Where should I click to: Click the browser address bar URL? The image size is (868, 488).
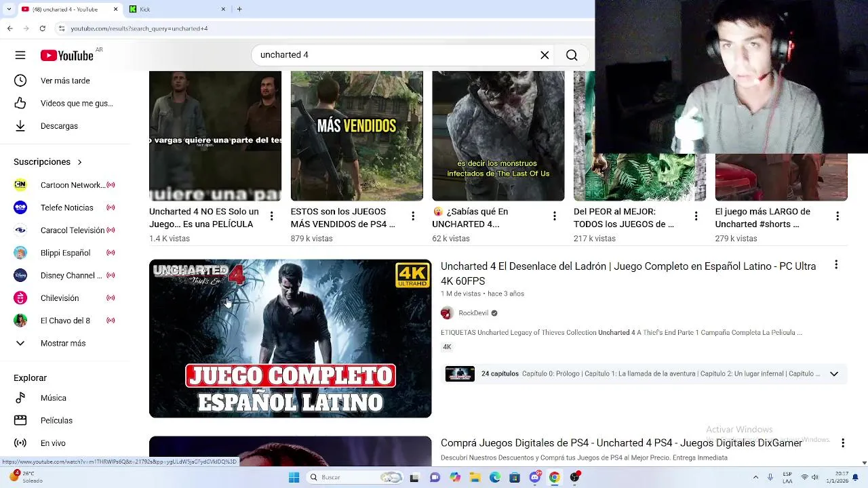click(139, 28)
